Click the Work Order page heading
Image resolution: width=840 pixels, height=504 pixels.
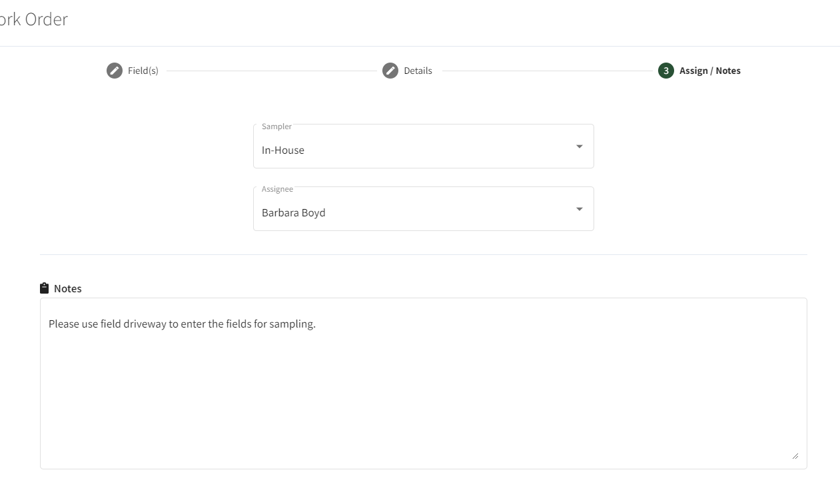tap(33, 19)
